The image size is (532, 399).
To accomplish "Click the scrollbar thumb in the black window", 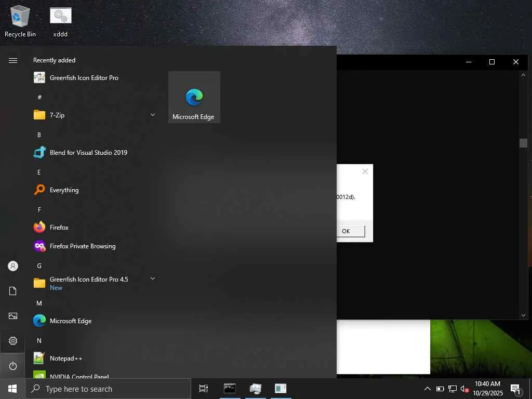I will point(523,143).
